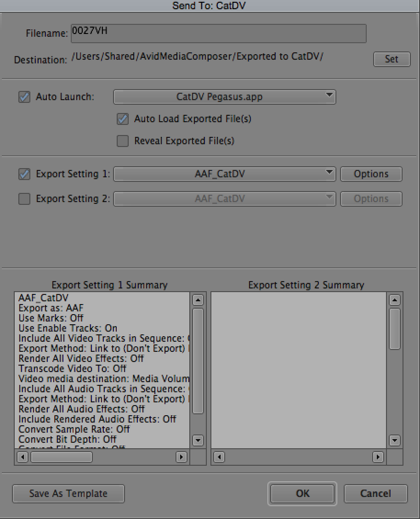420x519 pixels.
Task: Select 'Include Rendered Audio Effects: Off' line
Action: [97, 419]
